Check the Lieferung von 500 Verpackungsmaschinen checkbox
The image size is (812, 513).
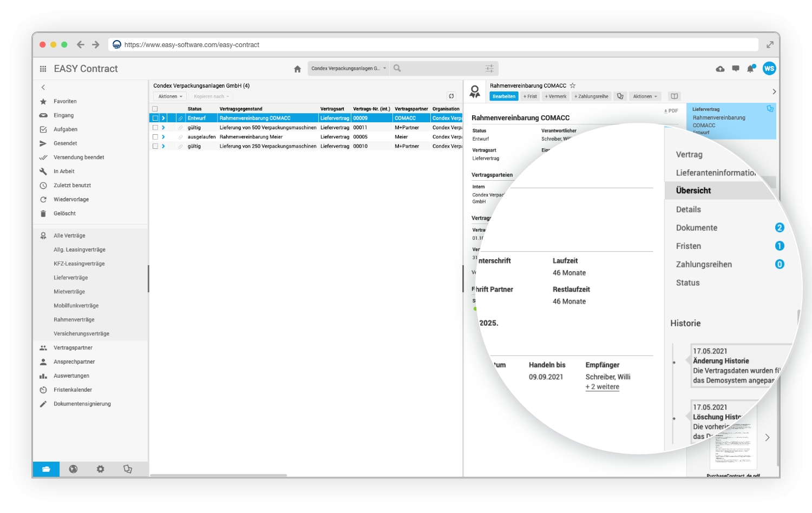point(155,128)
